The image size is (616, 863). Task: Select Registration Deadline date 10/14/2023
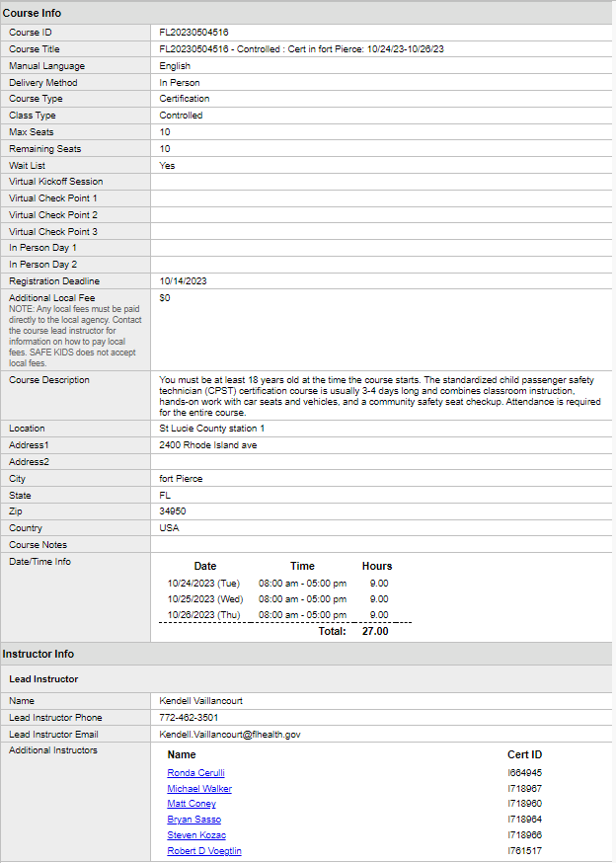(x=184, y=281)
